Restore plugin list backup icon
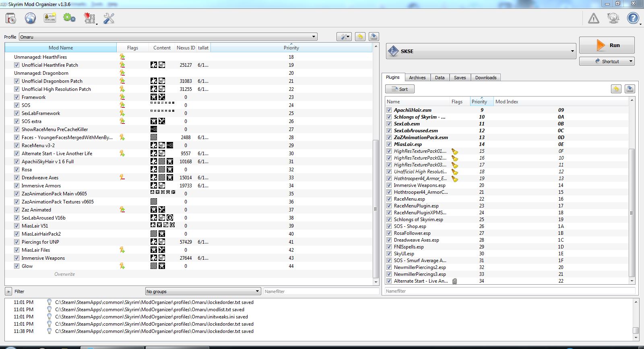Viewport: 644px width, 349px height. tap(616, 89)
